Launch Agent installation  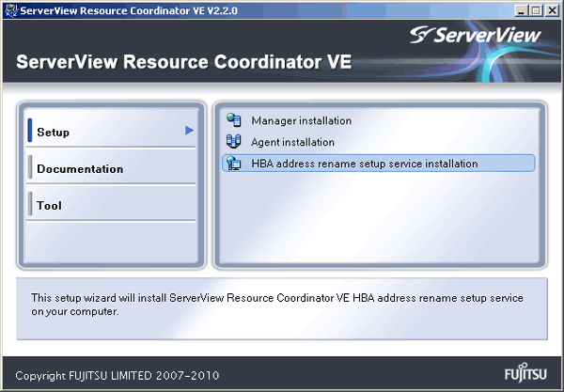292,142
